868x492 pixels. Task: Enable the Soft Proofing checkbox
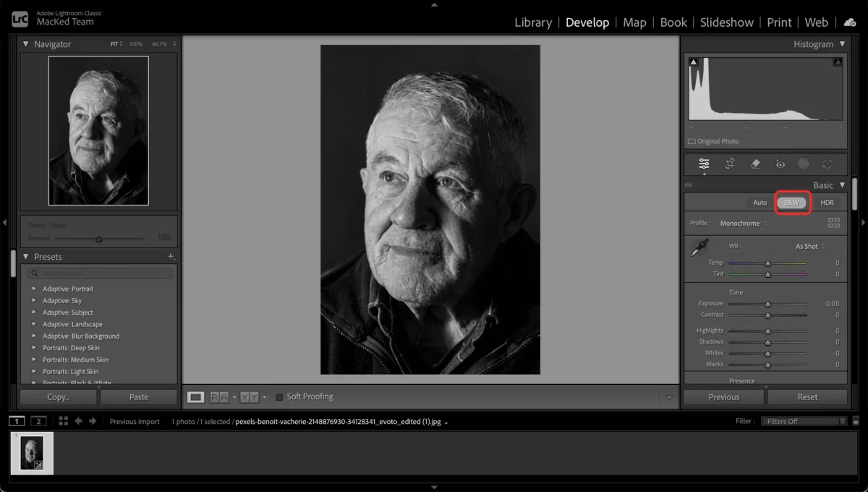pos(279,397)
